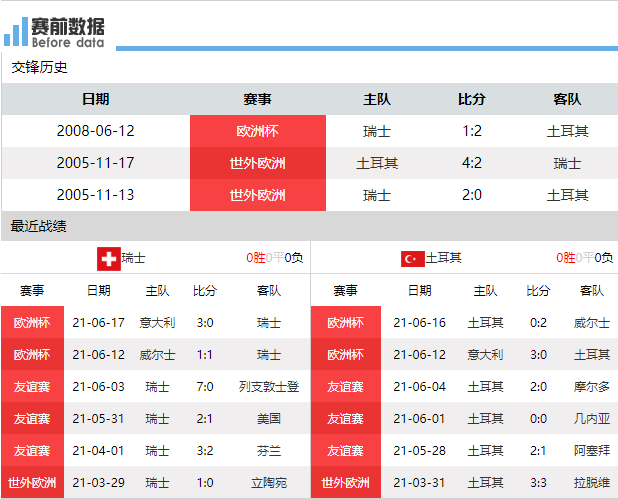This screenshot has width=618, height=499.
Task: Click 意大利 as home team on 21-06-17
Action: pyautogui.click(x=157, y=322)
